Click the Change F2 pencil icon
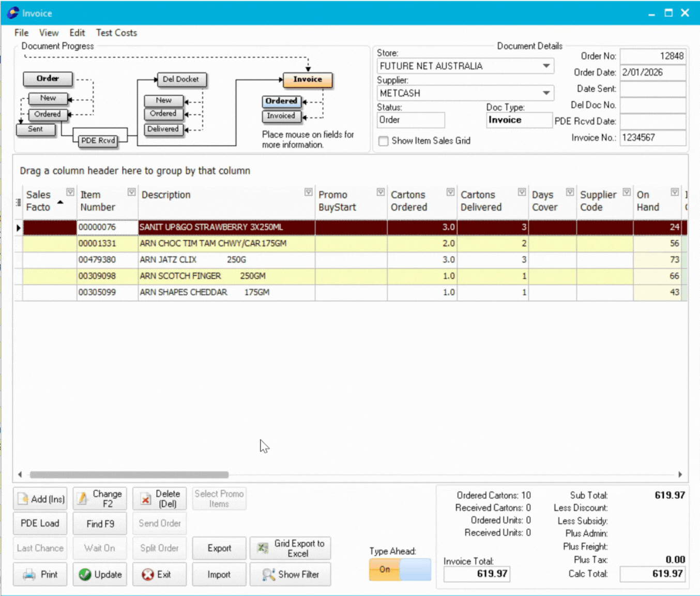Screen dimensions: 700x596 (83, 498)
